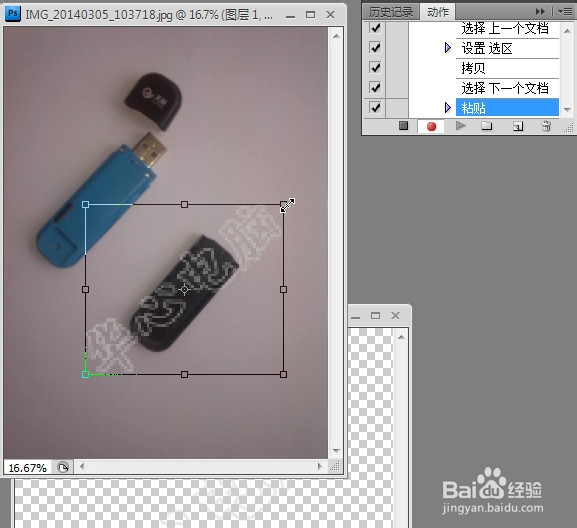Screen dimensions: 577x528
Task: Select the 粘贴 action step
Action: [507, 108]
